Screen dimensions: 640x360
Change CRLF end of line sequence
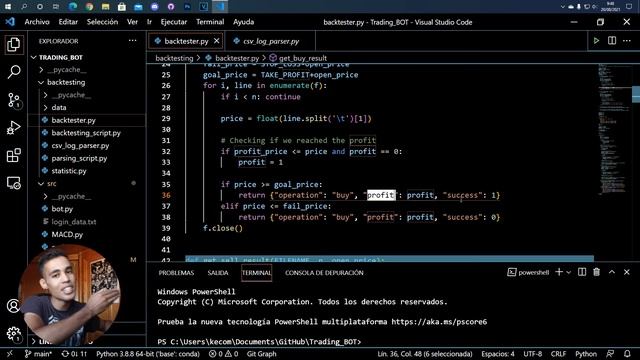(x=558, y=354)
